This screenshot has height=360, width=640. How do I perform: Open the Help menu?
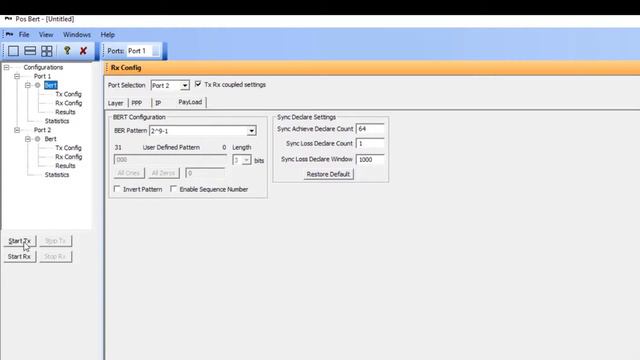click(108, 35)
